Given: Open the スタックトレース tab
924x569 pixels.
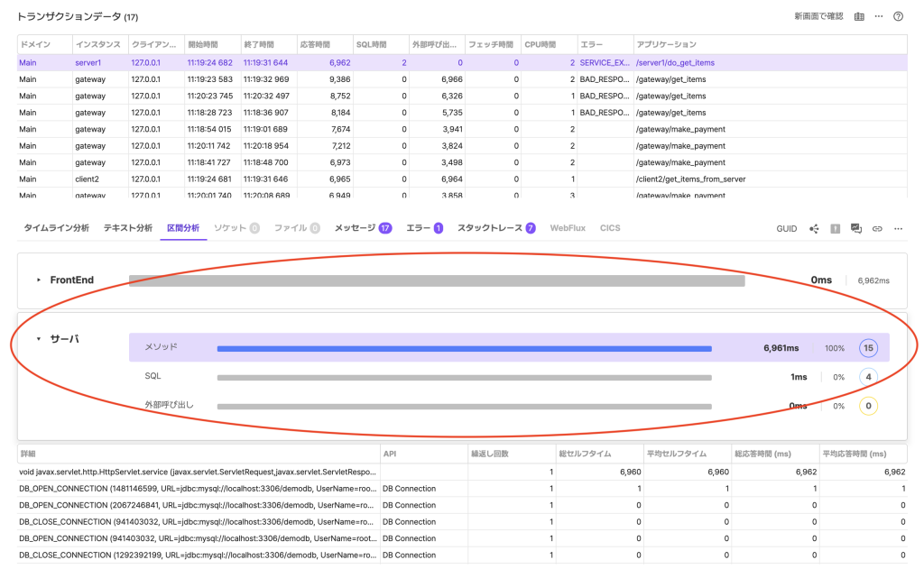Looking at the screenshot, I should click(490, 228).
